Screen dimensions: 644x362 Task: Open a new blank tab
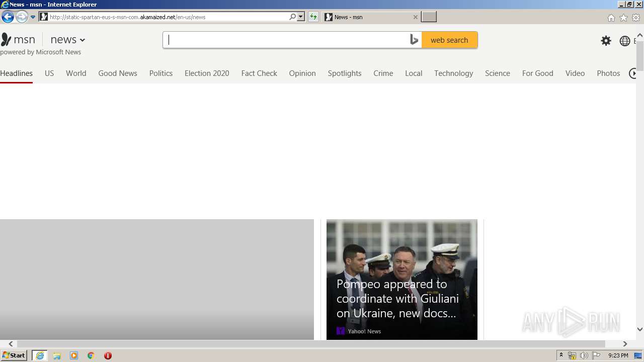pos(429,17)
